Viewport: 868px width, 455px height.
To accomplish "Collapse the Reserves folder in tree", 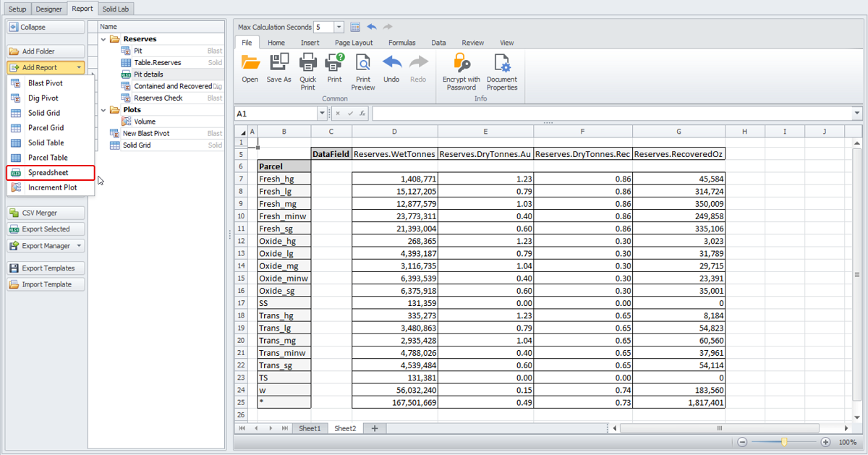I will click(x=103, y=39).
